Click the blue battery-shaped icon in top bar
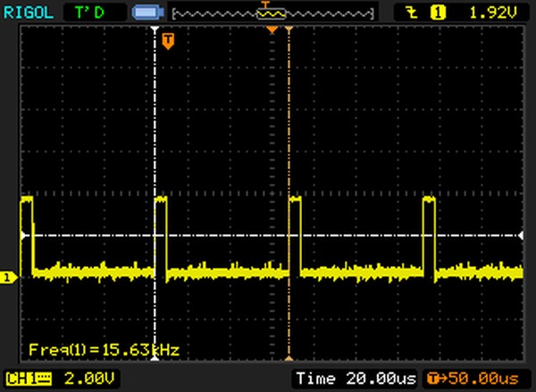This screenshot has height=392, width=536. tap(144, 13)
